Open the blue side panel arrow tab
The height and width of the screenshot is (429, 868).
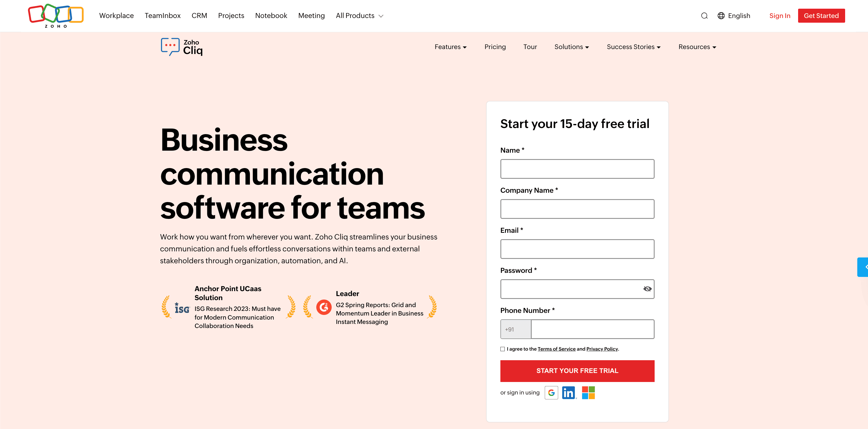pos(863,267)
